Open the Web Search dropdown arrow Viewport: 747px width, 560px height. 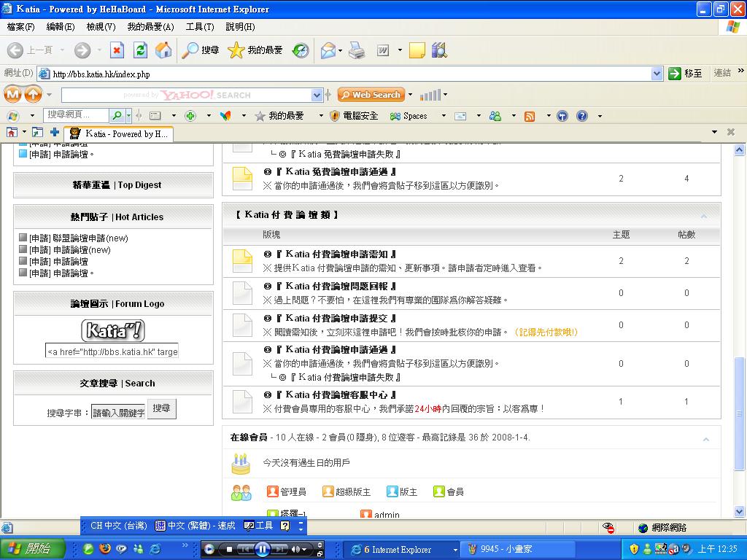(410, 94)
